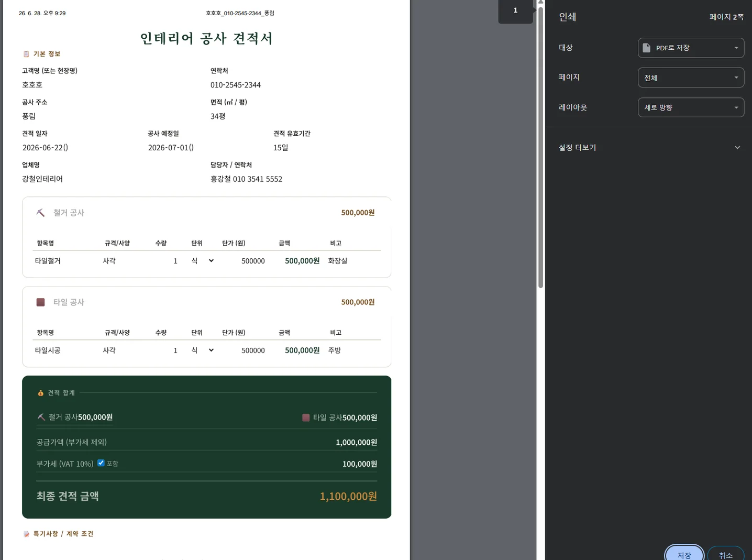Click 홍강철 010 3541 5552 contact text
The width and height of the screenshot is (752, 560).
point(246,179)
